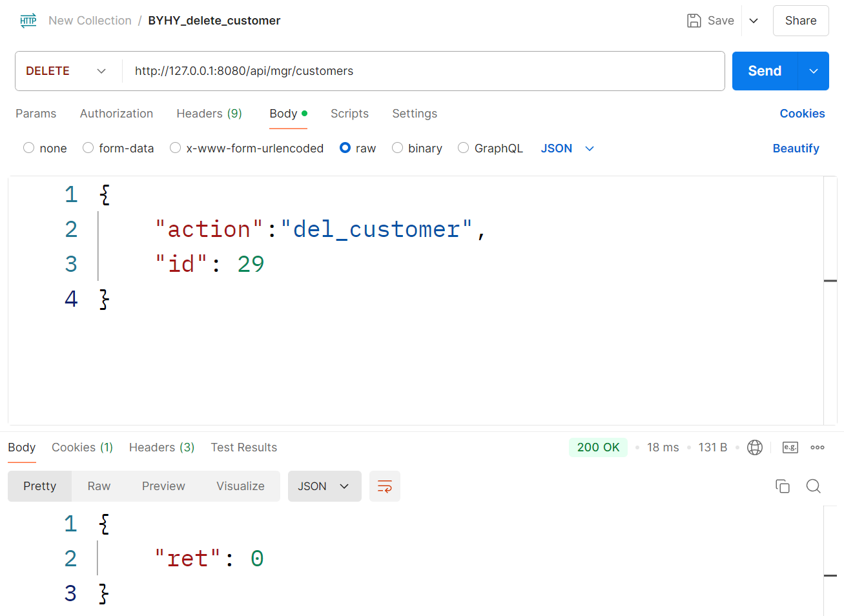Click the 131 B response size
The height and width of the screenshot is (616, 844).
(713, 447)
